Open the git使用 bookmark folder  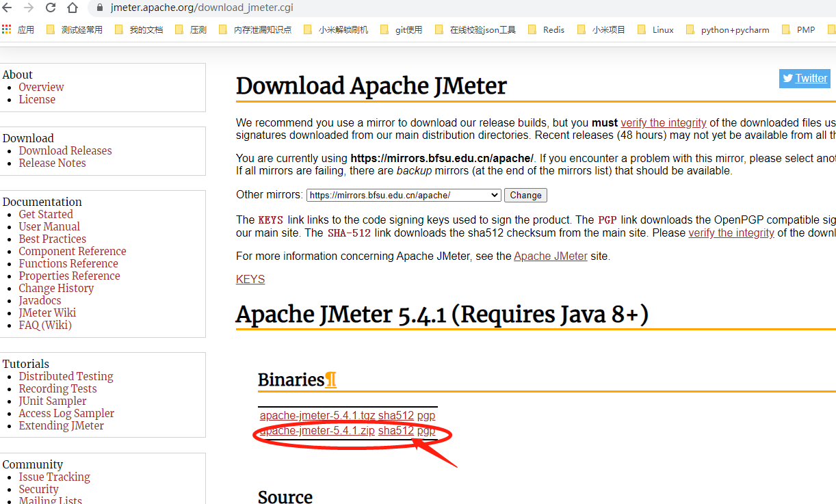pyautogui.click(x=401, y=29)
